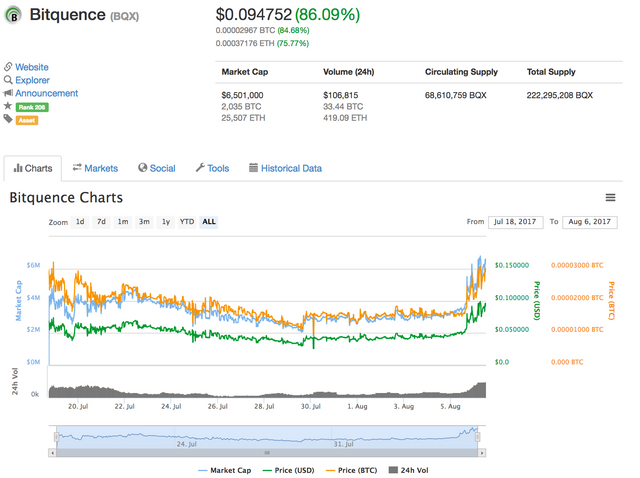
Task: Click the $106,815 volume value
Action: coord(341,95)
